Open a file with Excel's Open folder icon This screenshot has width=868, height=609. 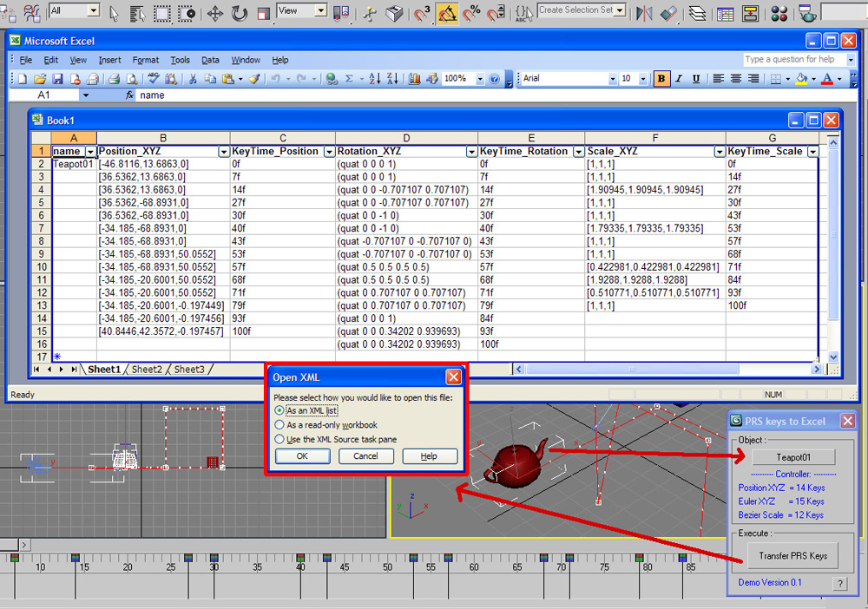tap(40, 79)
